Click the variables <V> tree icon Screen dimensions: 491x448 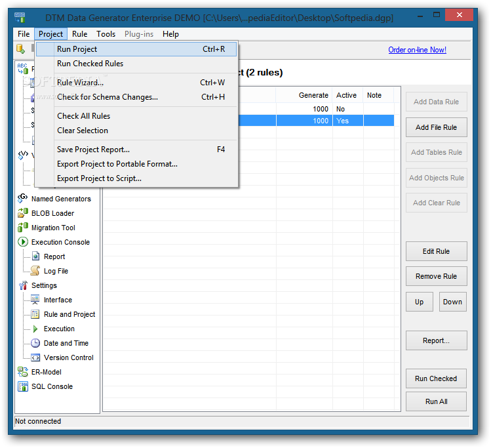23,155
